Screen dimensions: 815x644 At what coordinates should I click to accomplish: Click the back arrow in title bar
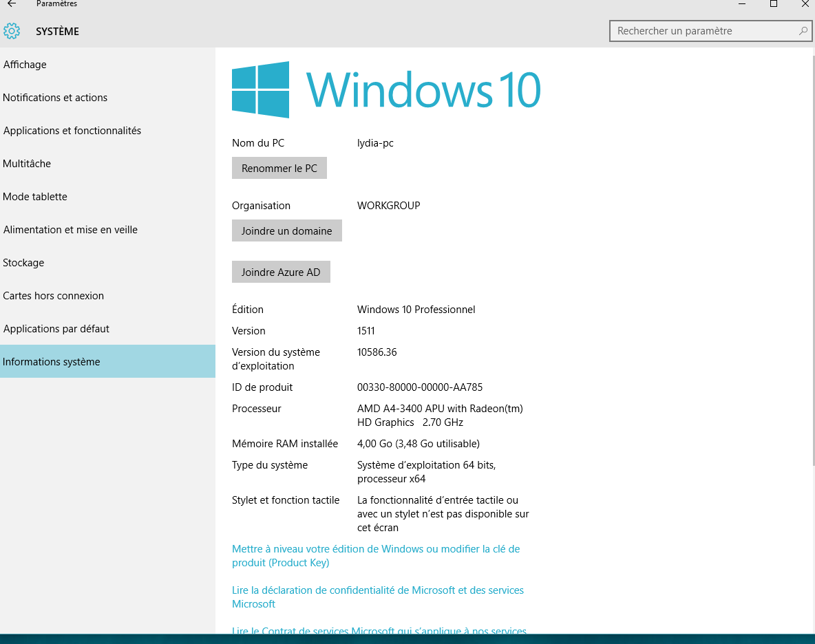[x=12, y=4]
